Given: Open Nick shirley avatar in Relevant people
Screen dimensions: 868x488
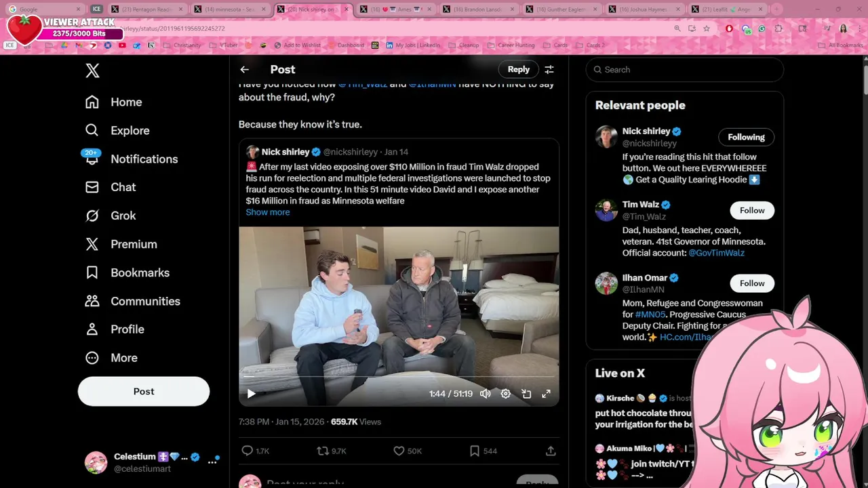Looking at the screenshot, I should pyautogui.click(x=606, y=137).
